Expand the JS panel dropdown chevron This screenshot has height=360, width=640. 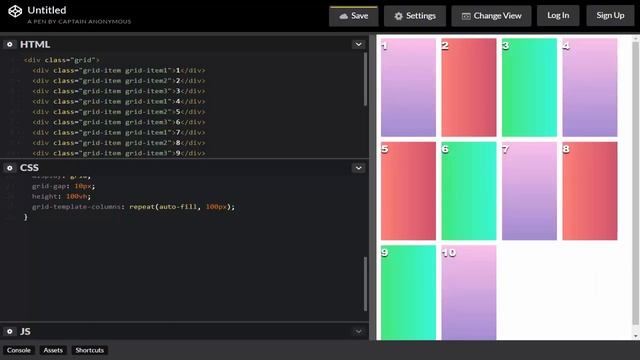point(358,331)
